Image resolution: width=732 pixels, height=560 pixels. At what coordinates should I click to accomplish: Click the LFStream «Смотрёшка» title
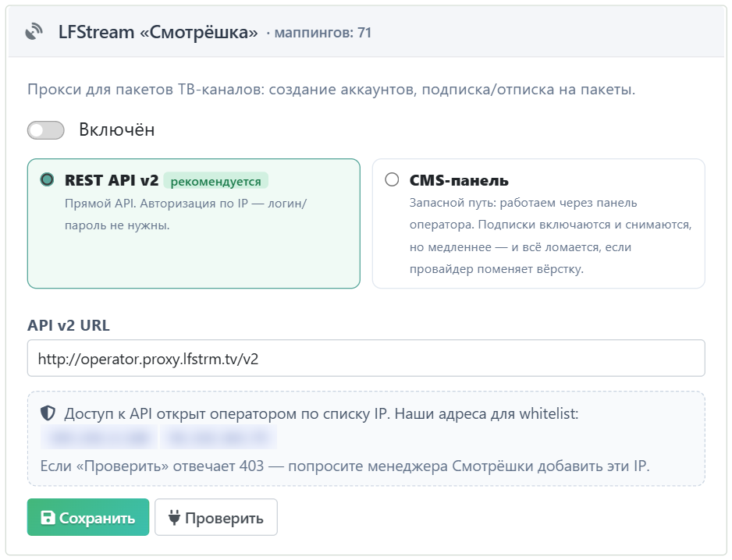158,32
